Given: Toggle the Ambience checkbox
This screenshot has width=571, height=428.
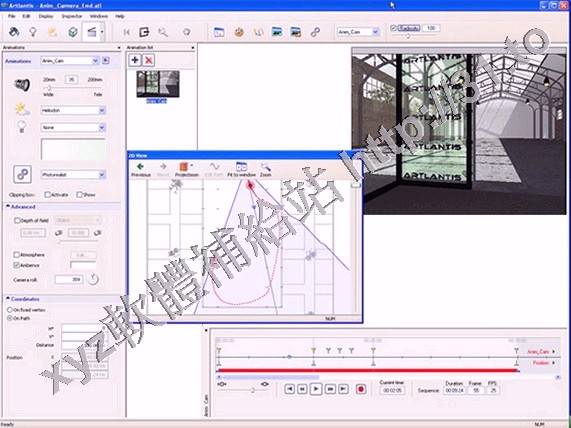Looking at the screenshot, I should 16,265.
